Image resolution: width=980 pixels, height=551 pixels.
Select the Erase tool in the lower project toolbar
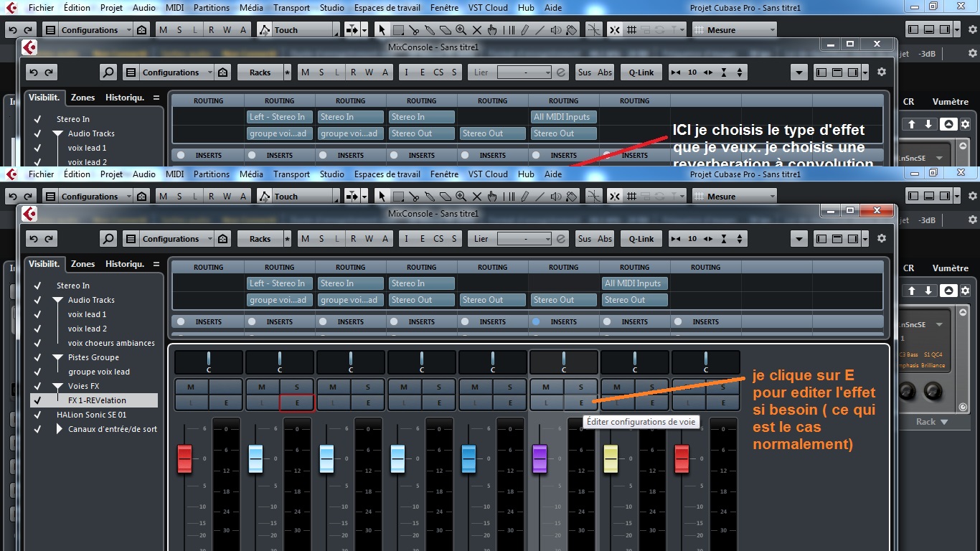446,197
